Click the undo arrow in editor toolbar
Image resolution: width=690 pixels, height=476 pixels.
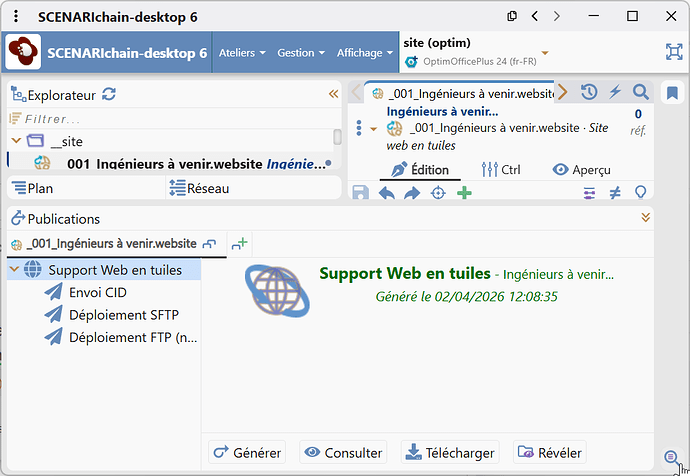[x=387, y=192]
